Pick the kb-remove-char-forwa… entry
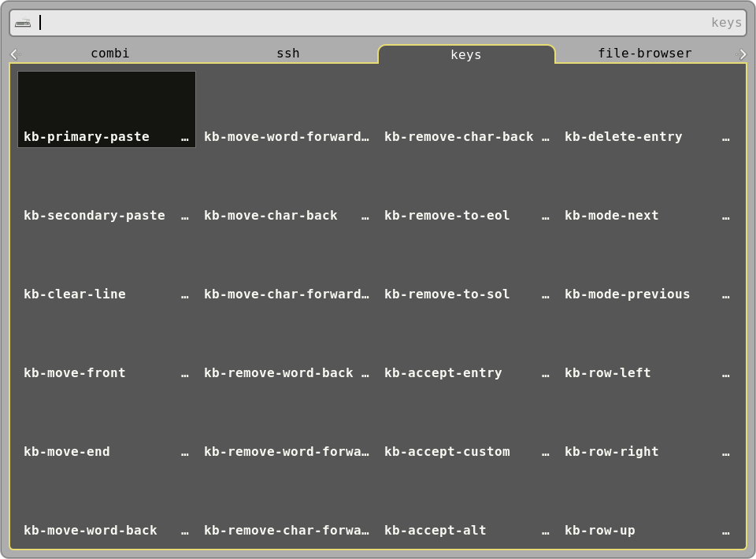756x559 pixels. pos(287,502)
